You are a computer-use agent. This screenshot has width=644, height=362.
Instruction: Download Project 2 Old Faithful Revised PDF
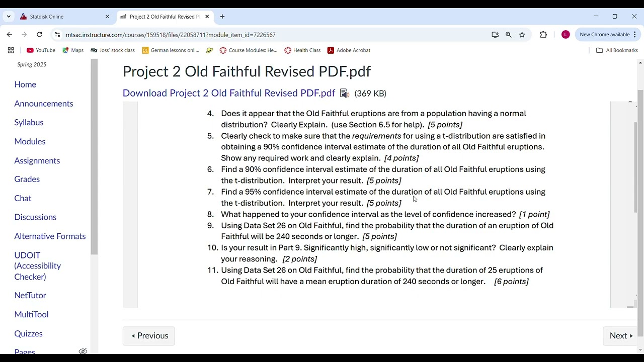(229, 93)
